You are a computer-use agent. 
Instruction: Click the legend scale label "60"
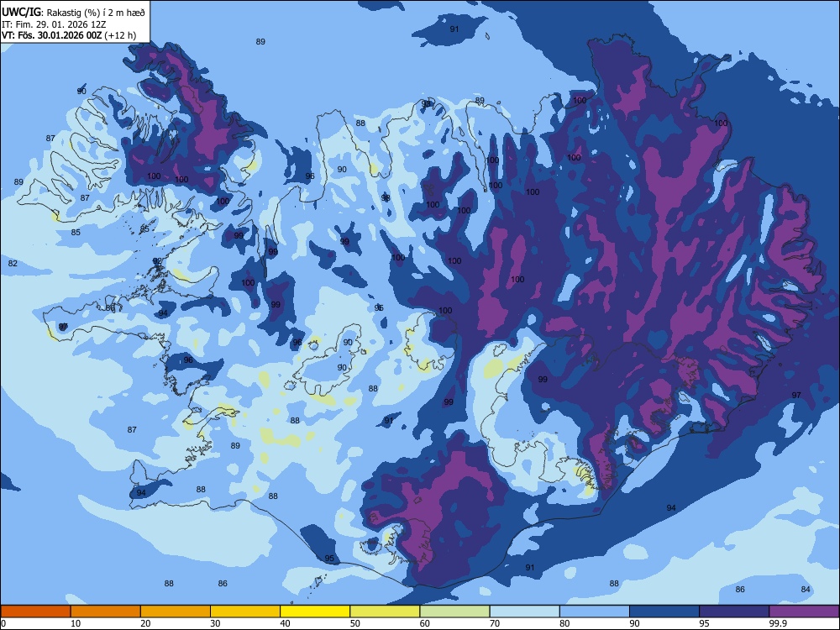pos(425,623)
